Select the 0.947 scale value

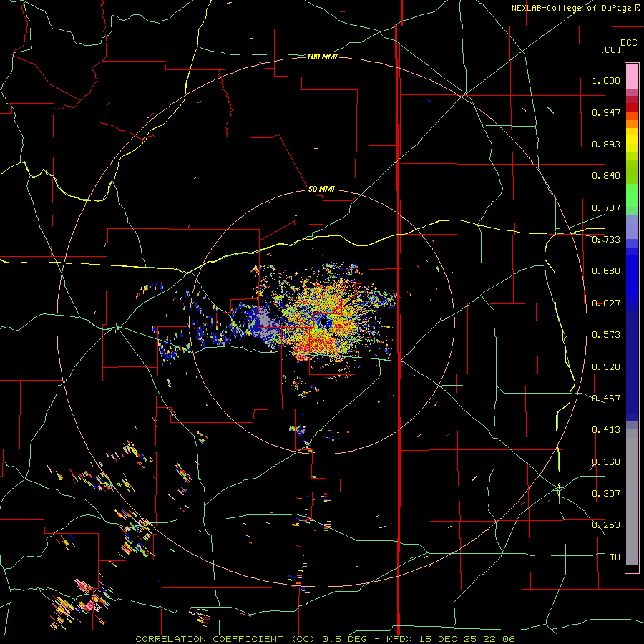[606, 112]
